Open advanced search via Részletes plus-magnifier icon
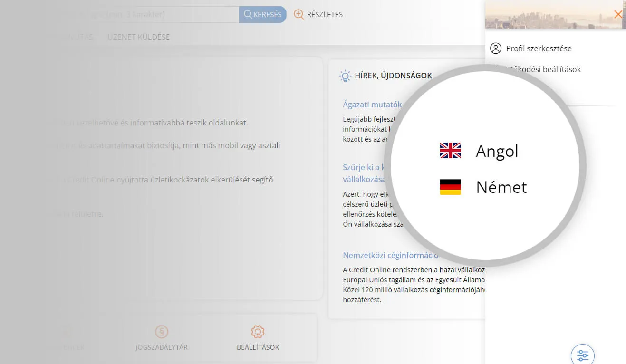Viewport: 626px width, 364px height. tap(299, 14)
